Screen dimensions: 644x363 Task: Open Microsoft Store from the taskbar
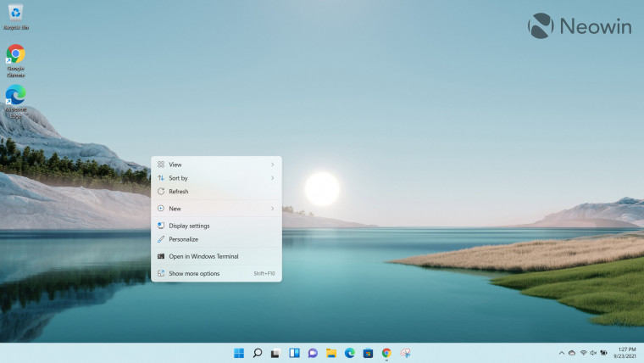click(368, 353)
